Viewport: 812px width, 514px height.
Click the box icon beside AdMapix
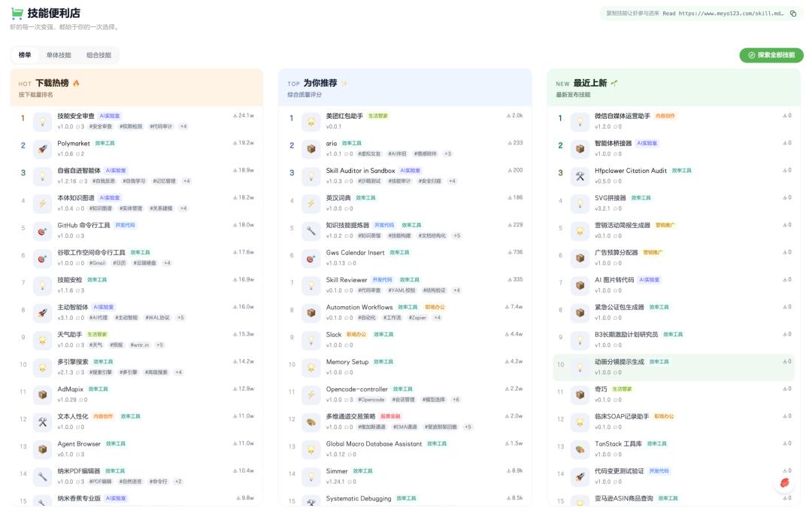click(42, 394)
